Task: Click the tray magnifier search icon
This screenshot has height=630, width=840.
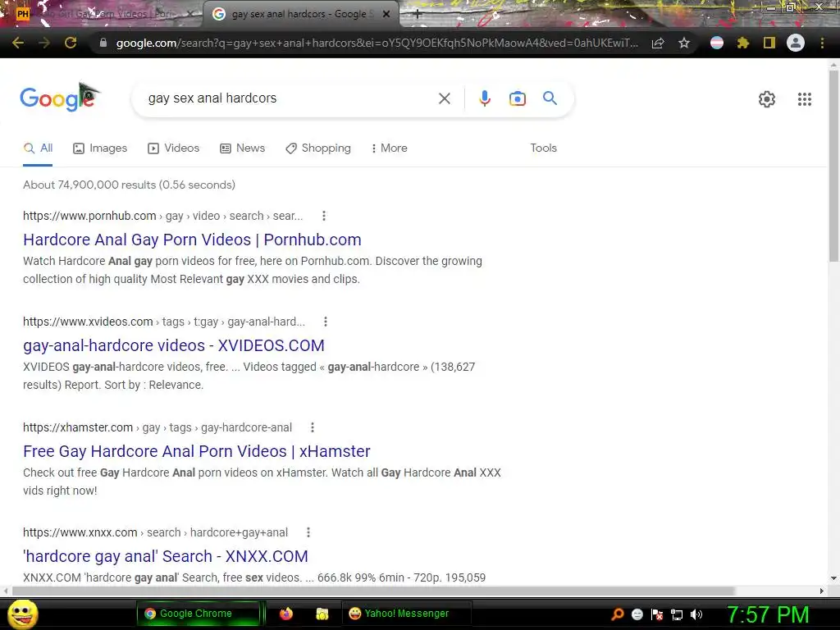Action: coord(617,614)
